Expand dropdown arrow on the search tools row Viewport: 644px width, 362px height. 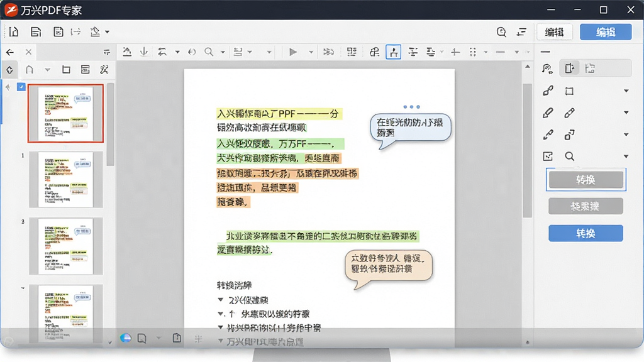pos(626,156)
